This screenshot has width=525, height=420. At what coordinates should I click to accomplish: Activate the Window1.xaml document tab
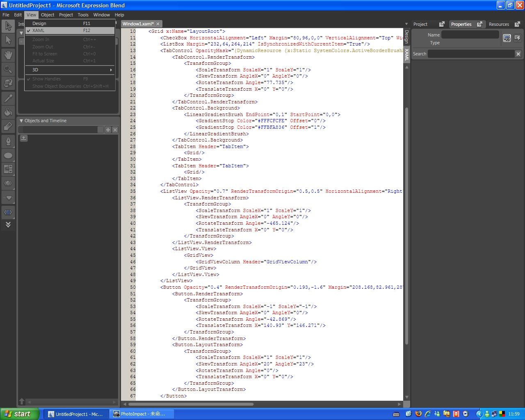click(x=138, y=24)
